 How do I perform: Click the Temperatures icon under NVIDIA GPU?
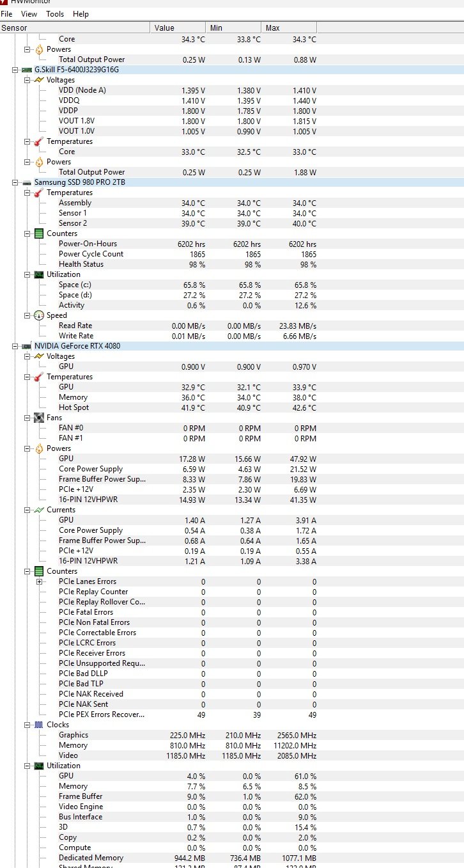[39, 377]
